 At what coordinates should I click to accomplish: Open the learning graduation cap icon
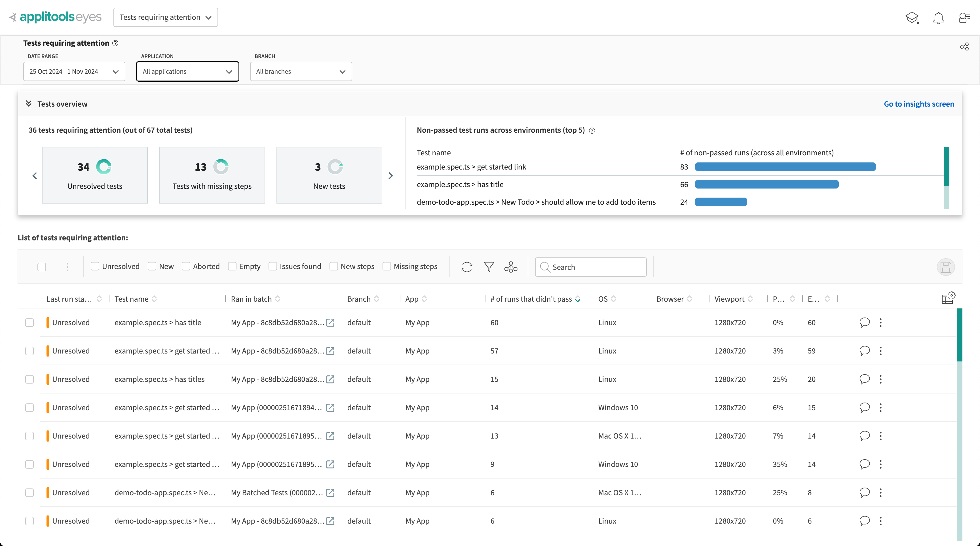click(912, 18)
